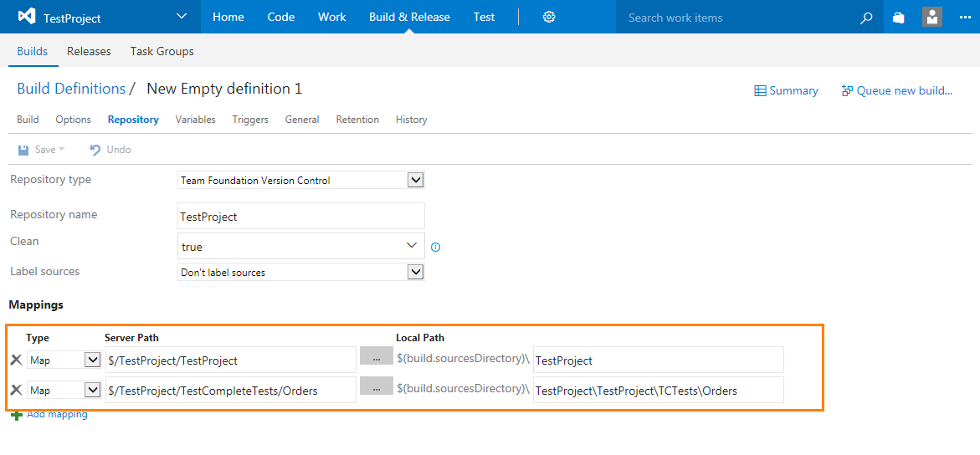Click the info icon beside Clean
980x455 pixels.
pos(435,248)
